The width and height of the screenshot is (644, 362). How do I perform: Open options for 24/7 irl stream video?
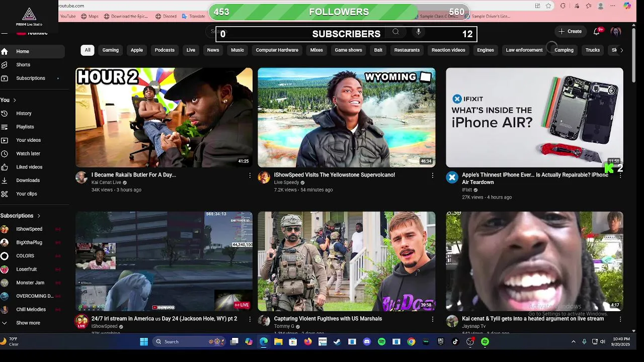(x=250, y=319)
